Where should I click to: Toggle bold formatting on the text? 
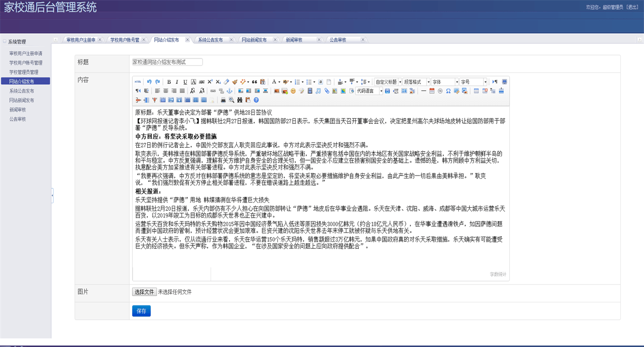point(168,82)
